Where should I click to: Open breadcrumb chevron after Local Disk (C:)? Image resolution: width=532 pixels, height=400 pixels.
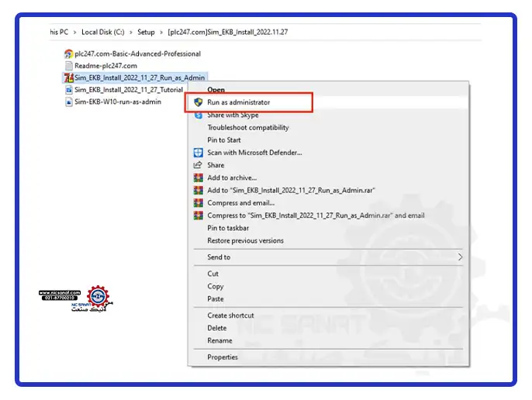pyautogui.click(x=131, y=33)
